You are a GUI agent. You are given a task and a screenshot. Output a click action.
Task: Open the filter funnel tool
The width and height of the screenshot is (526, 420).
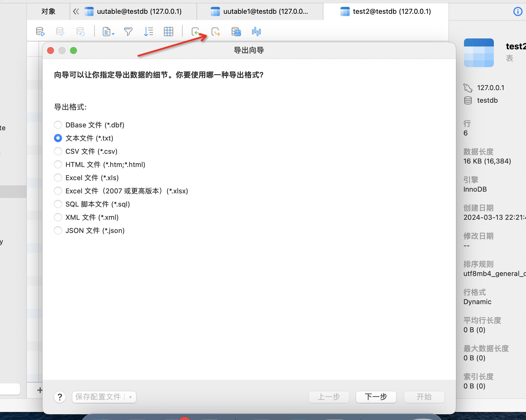(x=128, y=32)
